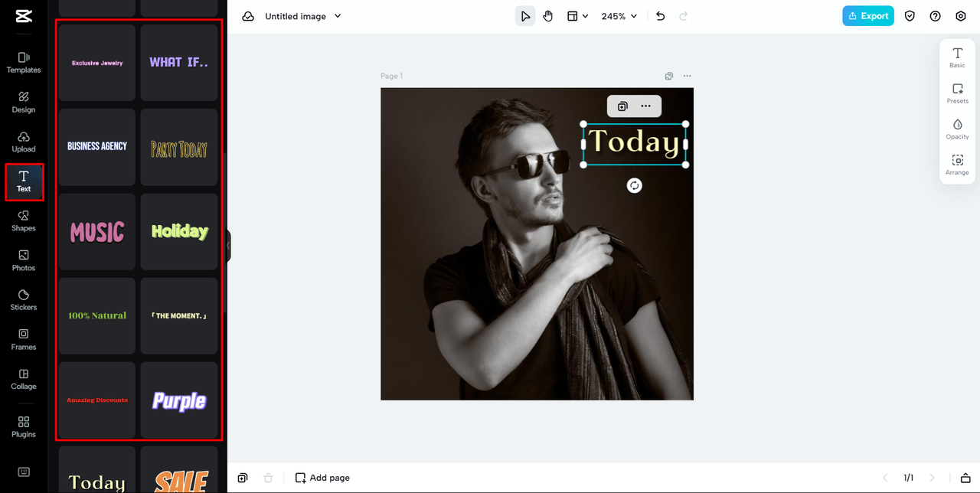The height and width of the screenshot is (493, 980).
Task: Apply the Holiday text preset
Action: [179, 232]
